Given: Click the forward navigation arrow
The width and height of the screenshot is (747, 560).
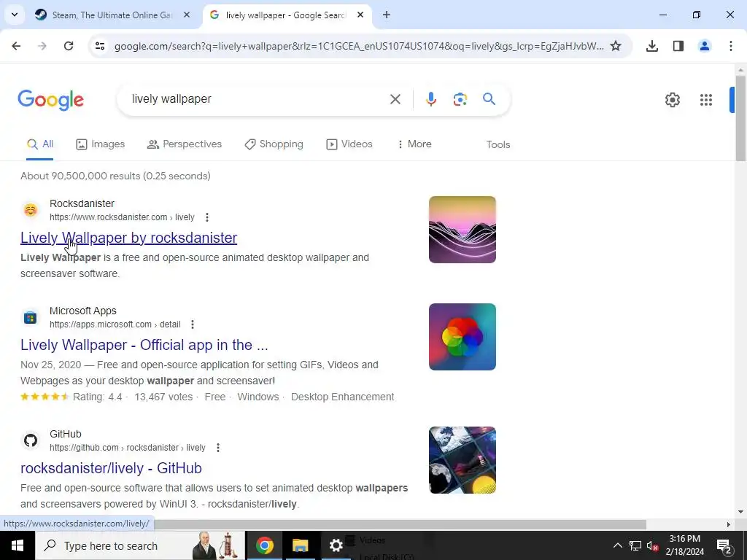Looking at the screenshot, I should click(x=42, y=46).
